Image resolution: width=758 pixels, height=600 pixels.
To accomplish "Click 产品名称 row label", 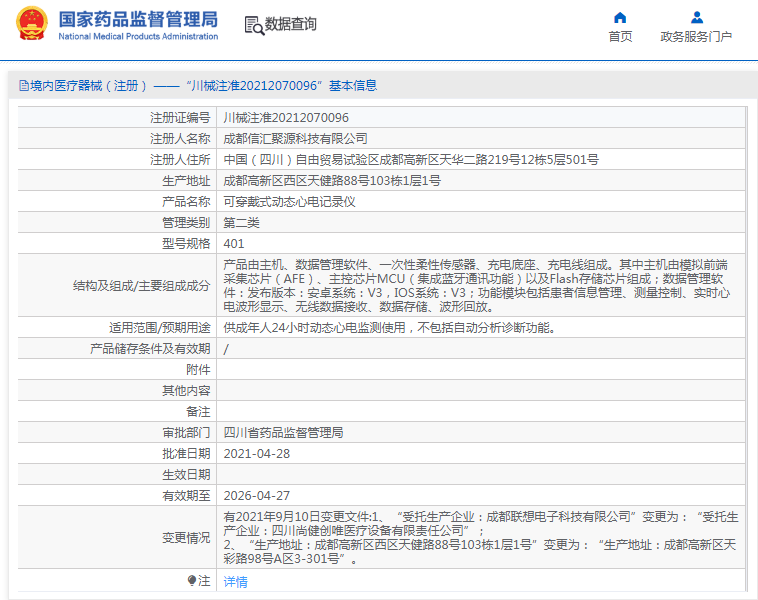I will [x=186, y=202].
